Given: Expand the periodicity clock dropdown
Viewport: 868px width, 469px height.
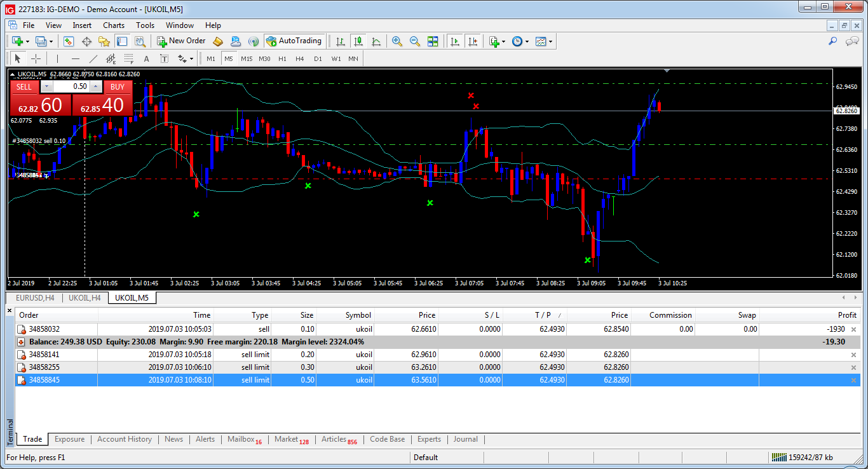Looking at the screenshot, I should (x=527, y=41).
